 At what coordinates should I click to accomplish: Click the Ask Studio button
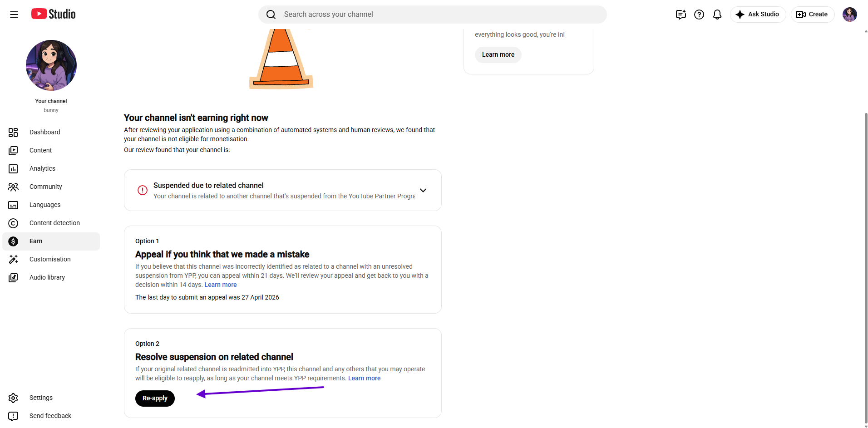pyautogui.click(x=758, y=15)
